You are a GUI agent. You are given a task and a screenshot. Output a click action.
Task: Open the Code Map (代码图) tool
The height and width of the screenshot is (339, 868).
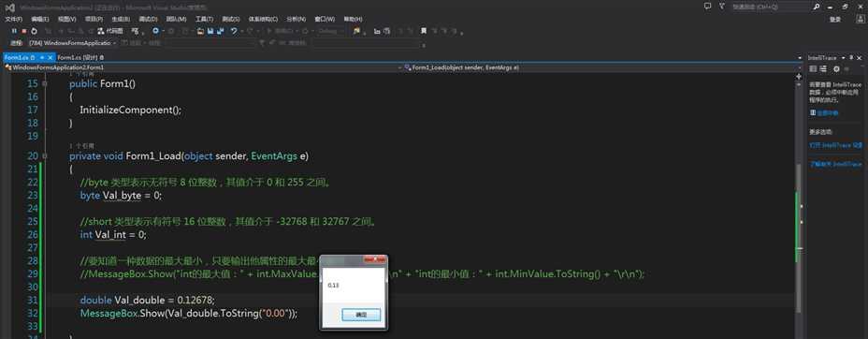pyautogui.click(x=110, y=31)
